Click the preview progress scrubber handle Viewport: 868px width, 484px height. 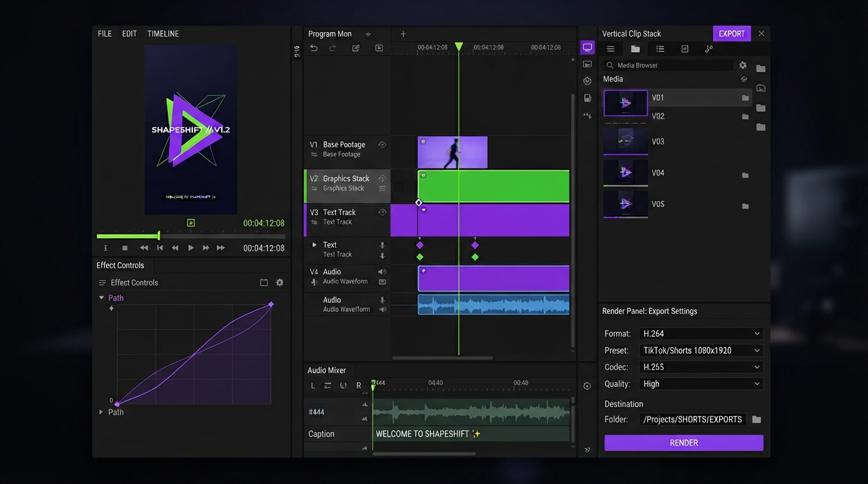click(158, 236)
